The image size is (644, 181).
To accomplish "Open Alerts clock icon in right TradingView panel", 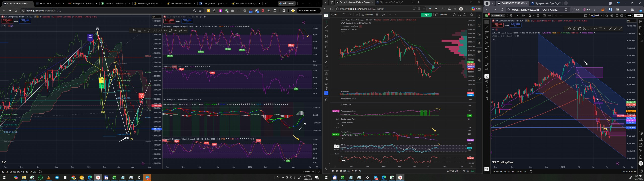I will coord(641,28).
